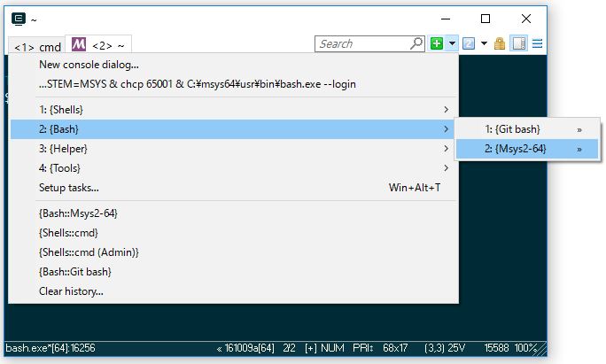Screen dimensions: 606x364
Task: Click 68x17 console size in status bar
Action: tap(395, 348)
